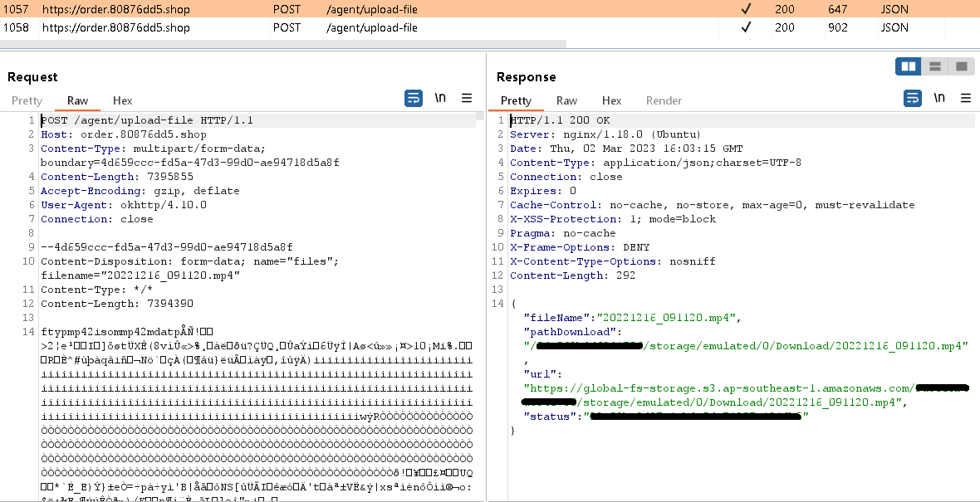980x502 pixels.
Task: Select the Request Raw tab
Action: pos(77,100)
